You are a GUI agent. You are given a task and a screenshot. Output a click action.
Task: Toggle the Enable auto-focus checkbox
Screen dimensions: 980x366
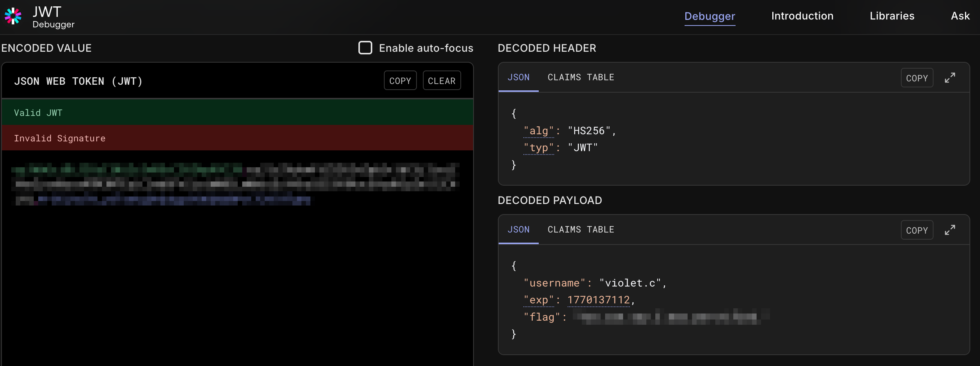[x=365, y=48]
